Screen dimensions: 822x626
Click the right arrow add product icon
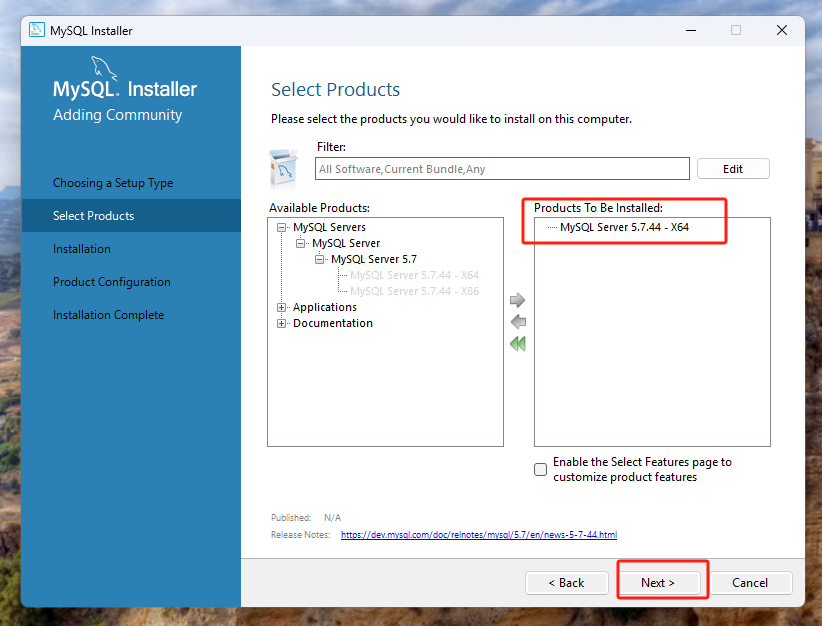point(517,300)
